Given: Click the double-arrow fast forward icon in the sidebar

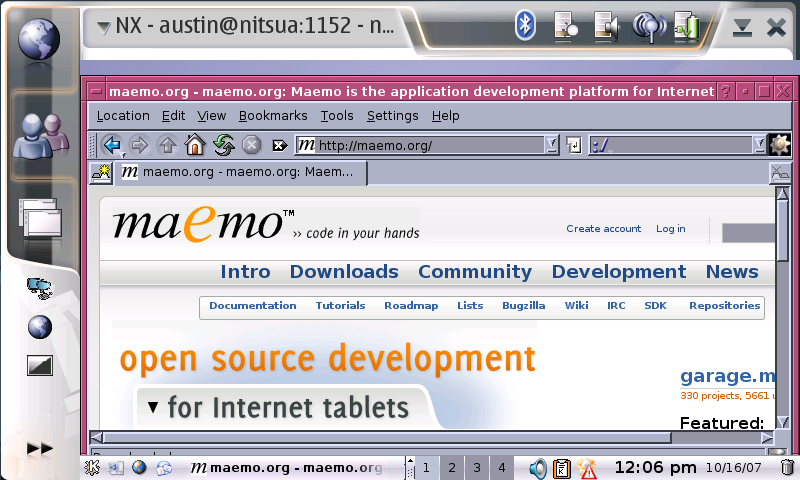Looking at the screenshot, I should click(40, 449).
